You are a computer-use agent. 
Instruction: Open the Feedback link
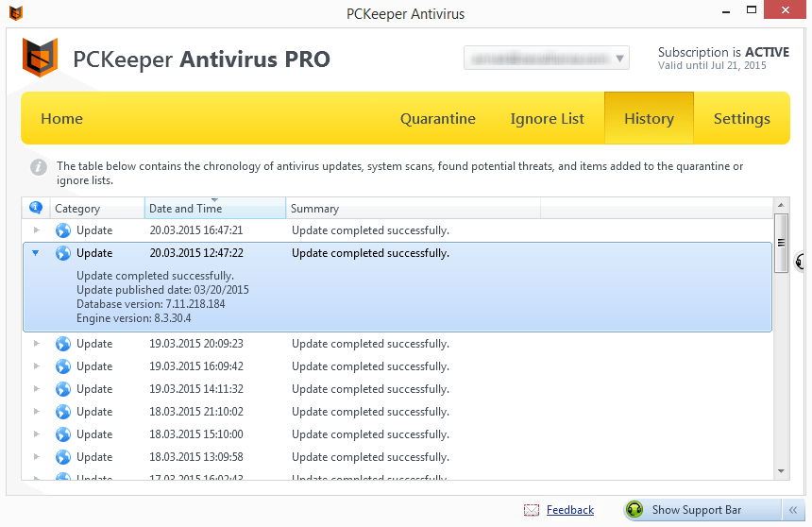click(x=570, y=510)
